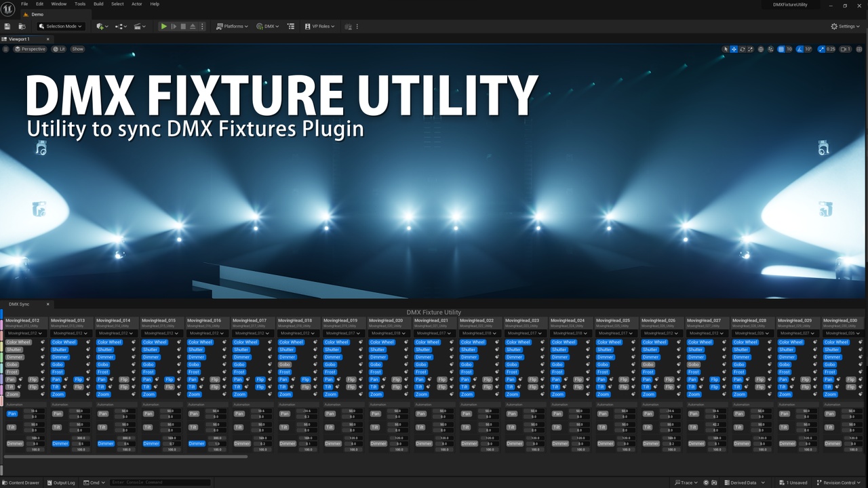868x488 pixels.
Task: Toggle Dimmer sync for MovingHead_014
Action: (x=105, y=357)
